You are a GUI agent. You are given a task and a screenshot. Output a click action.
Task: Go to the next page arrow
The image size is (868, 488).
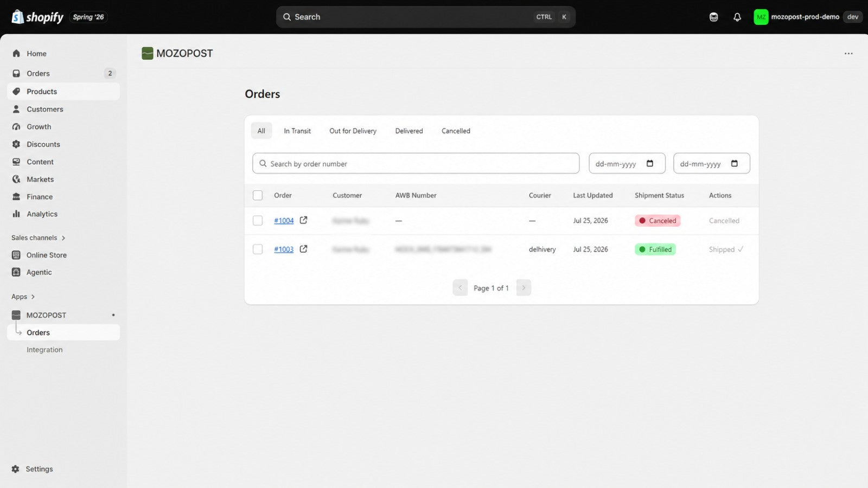click(x=524, y=287)
